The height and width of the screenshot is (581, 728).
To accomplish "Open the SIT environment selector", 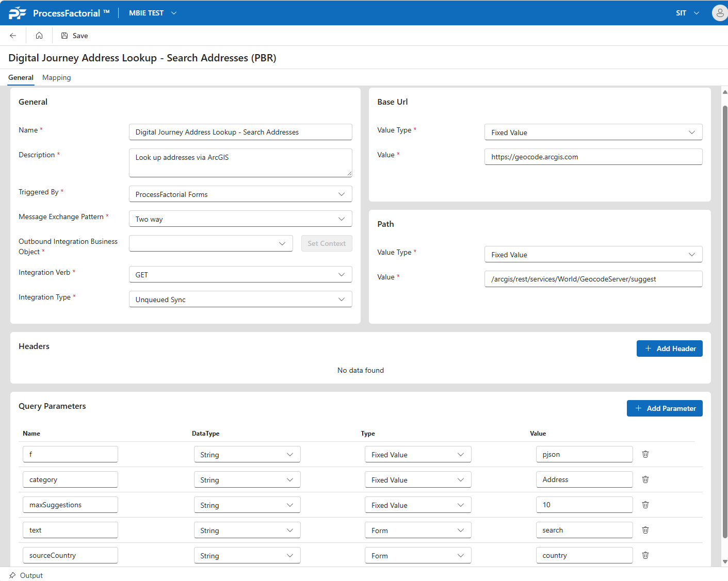I will pyautogui.click(x=687, y=13).
